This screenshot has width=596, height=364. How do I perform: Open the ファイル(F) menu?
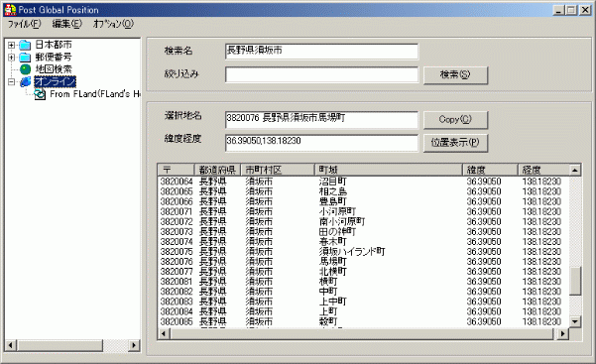pyautogui.click(x=25, y=24)
